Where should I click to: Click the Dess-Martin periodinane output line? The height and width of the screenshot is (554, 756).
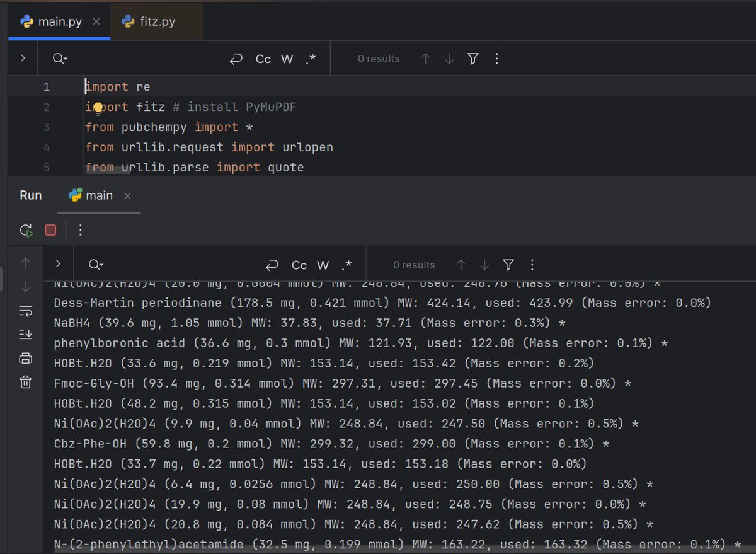tap(382, 303)
